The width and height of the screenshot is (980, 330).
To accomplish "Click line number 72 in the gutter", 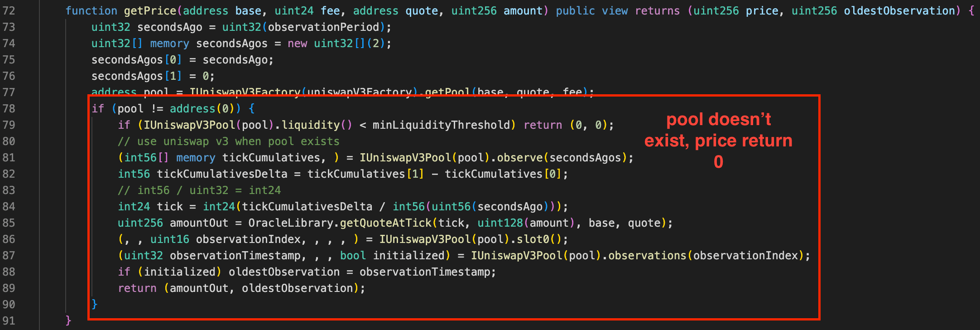I will [x=9, y=11].
